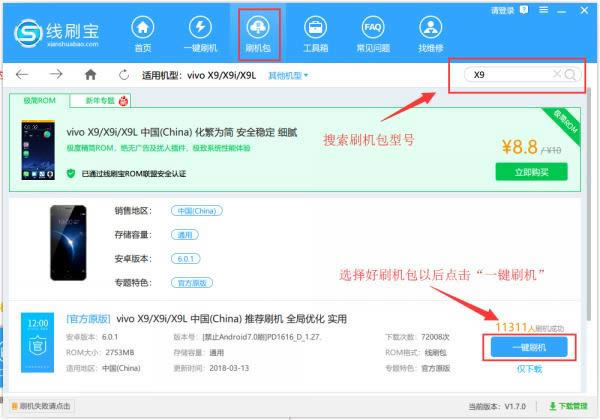This screenshot has width=600, height=420.
Task: Click the message icon next to 请登录
Action: pyautogui.click(x=523, y=10)
